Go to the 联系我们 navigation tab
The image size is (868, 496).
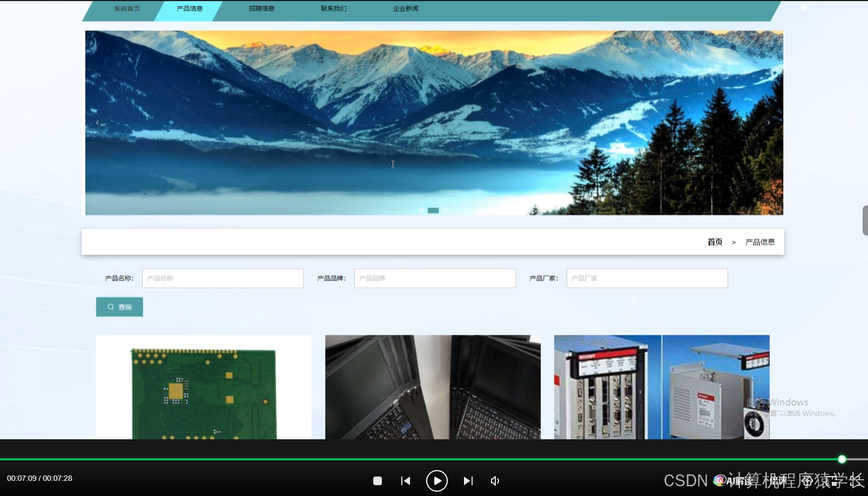tap(334, 9)
